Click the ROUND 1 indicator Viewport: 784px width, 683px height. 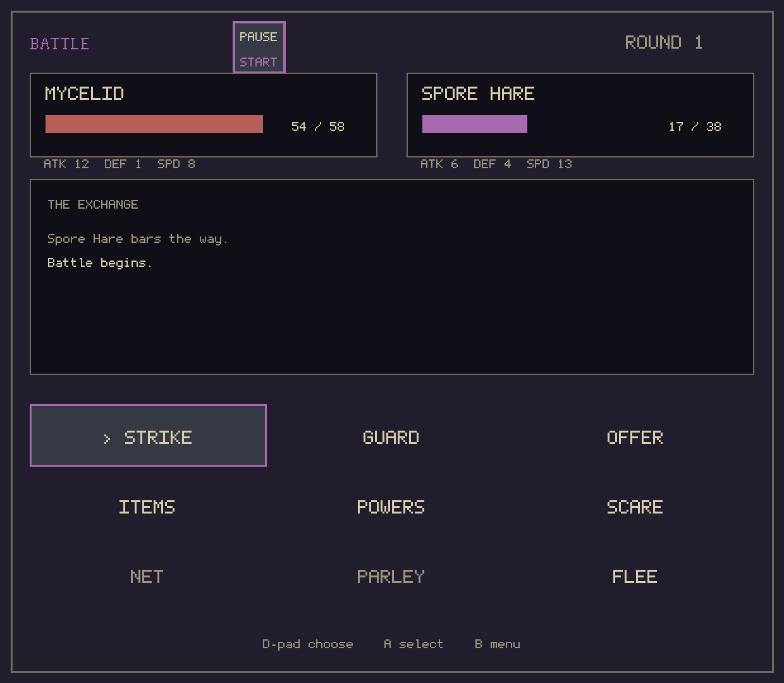click(664, 42)
